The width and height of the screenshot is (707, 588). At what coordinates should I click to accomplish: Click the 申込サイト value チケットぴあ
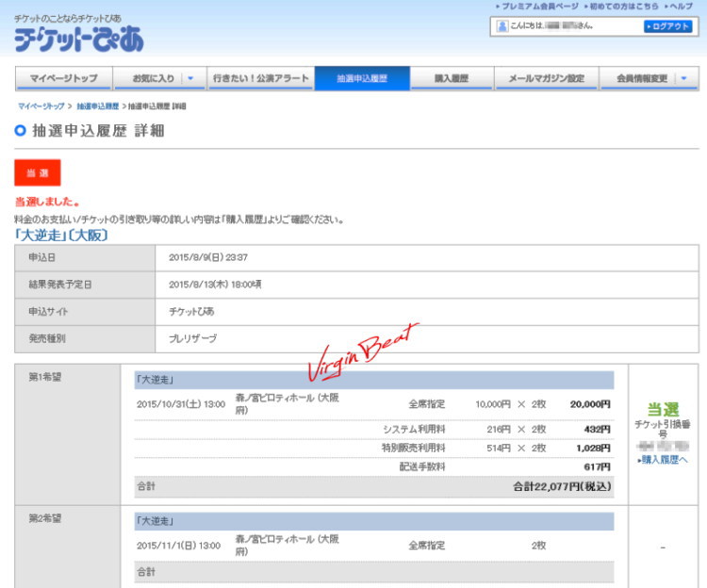[x=191, y=312]
